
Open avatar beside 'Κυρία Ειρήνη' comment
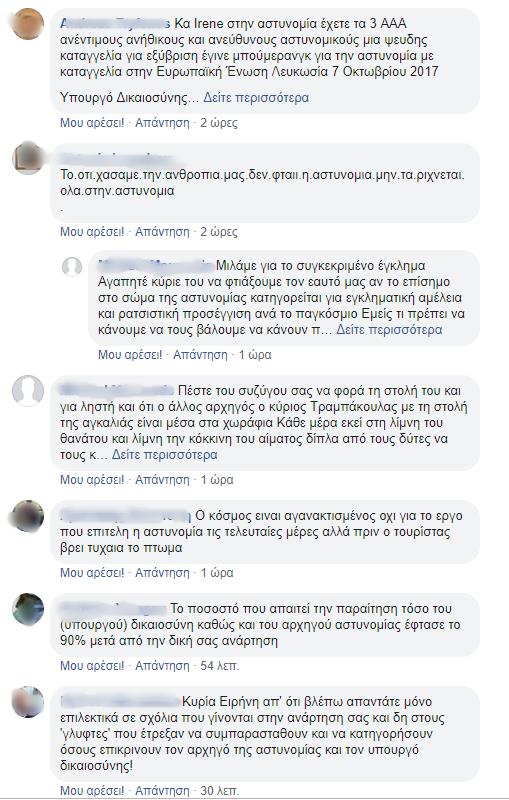[x=28, y=702]
